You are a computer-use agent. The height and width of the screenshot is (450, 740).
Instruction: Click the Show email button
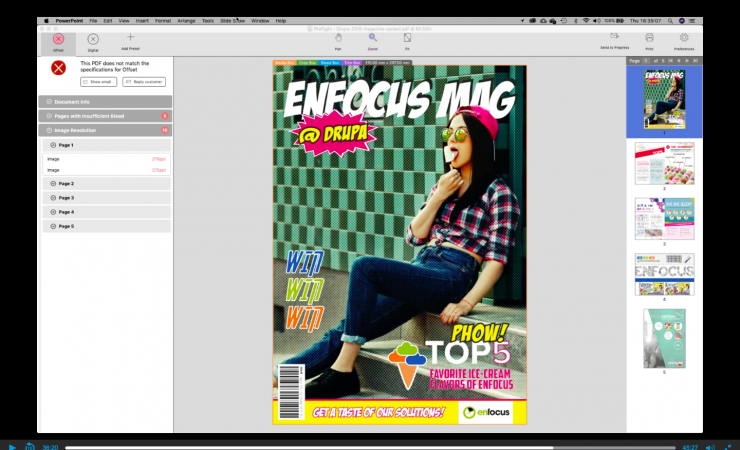tap(97, 82)
